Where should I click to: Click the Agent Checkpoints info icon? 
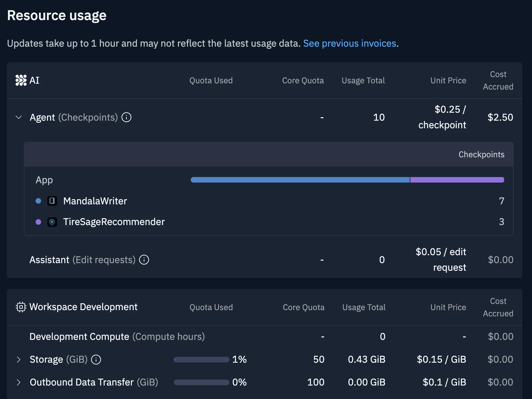126,117
